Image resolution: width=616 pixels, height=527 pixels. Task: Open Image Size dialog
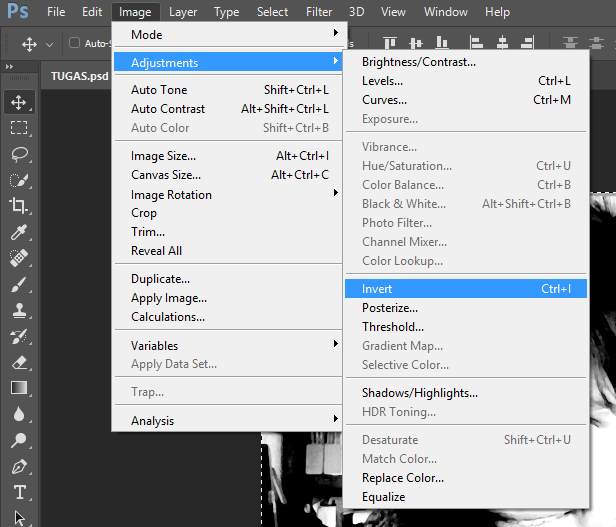click(228, 156)
